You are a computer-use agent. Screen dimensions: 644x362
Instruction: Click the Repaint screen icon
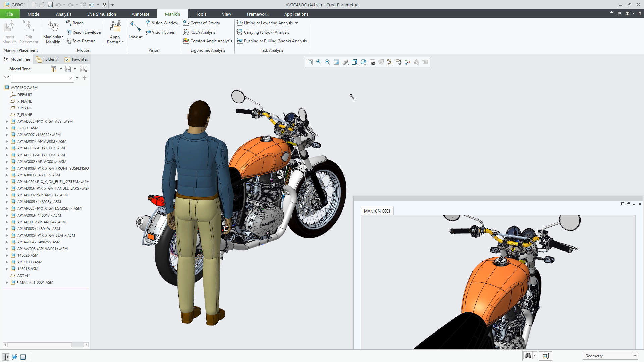click(336, 62)
